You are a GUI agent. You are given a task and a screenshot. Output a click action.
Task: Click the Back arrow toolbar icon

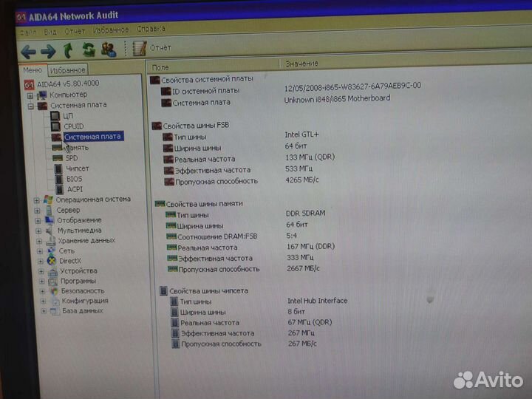pyautogui.click(x=29, y=51)
